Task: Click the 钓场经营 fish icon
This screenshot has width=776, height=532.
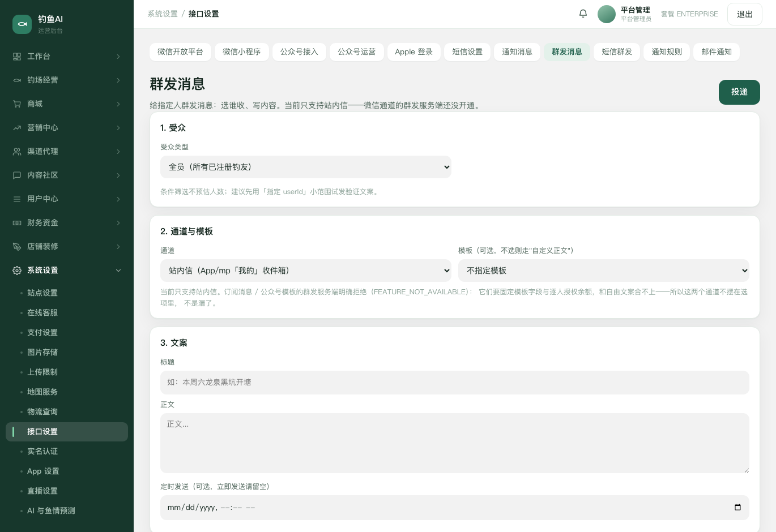Action: click(17, 80)
